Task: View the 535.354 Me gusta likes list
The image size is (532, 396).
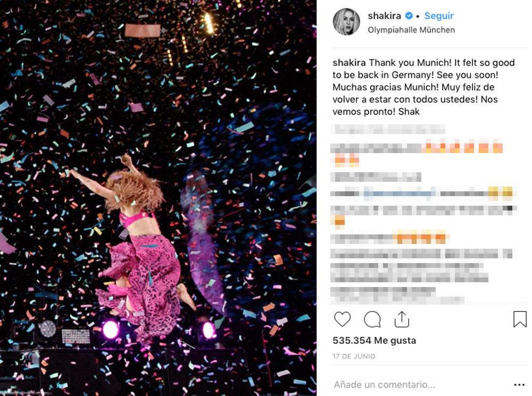Action: point(374,340)
